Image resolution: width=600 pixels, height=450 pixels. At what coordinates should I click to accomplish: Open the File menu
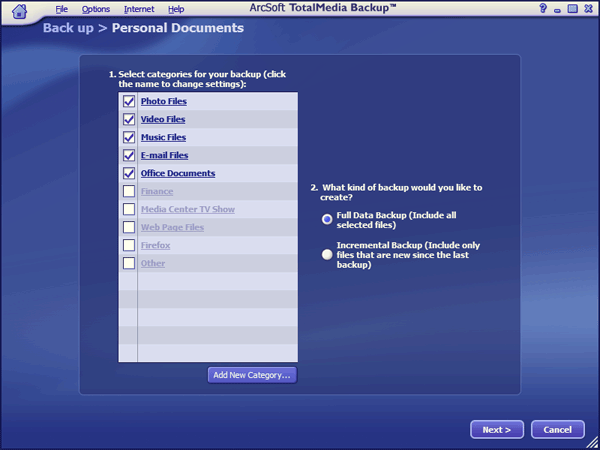(62, 9)
